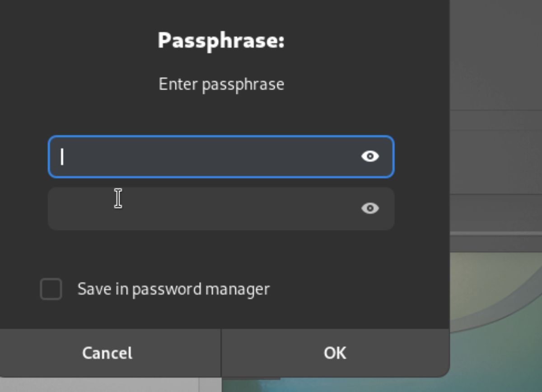The image size is (542, 392).
Task: Reveal text in the focused passphrase field
Action: [x=370, y=156]
